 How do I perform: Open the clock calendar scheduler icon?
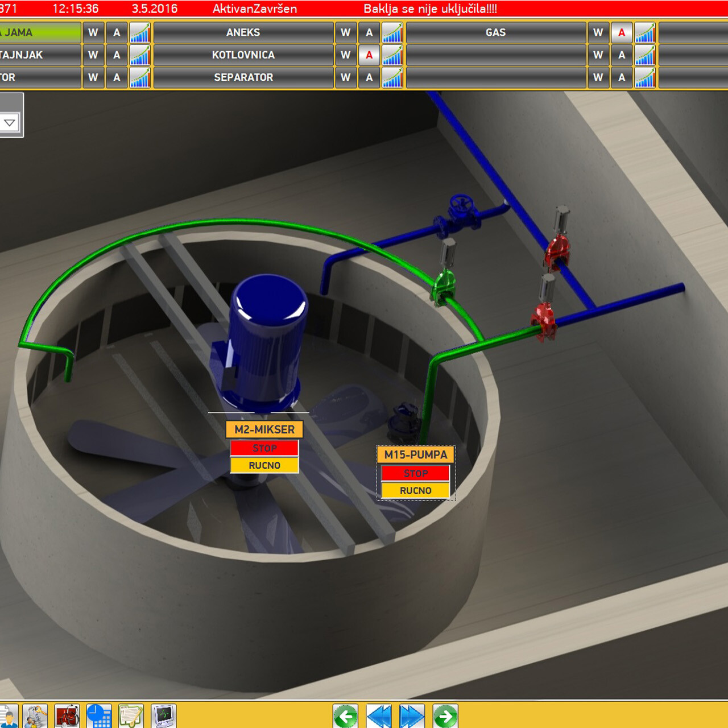[x=99, y=716]
